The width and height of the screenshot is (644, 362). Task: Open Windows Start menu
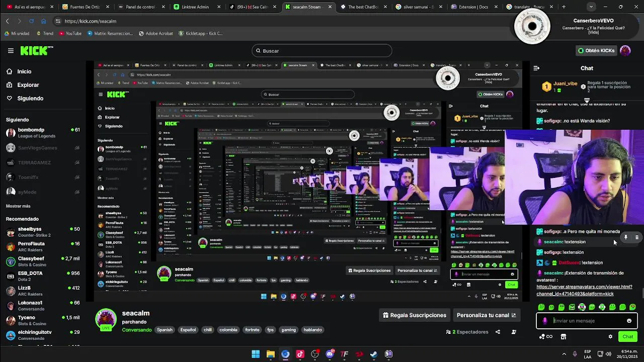[x=256, y=354]
